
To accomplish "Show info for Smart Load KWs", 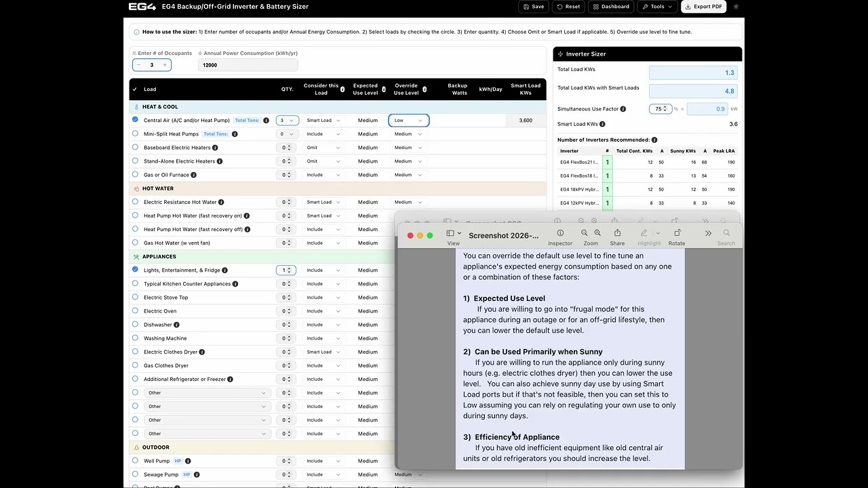I will point(602,124).
